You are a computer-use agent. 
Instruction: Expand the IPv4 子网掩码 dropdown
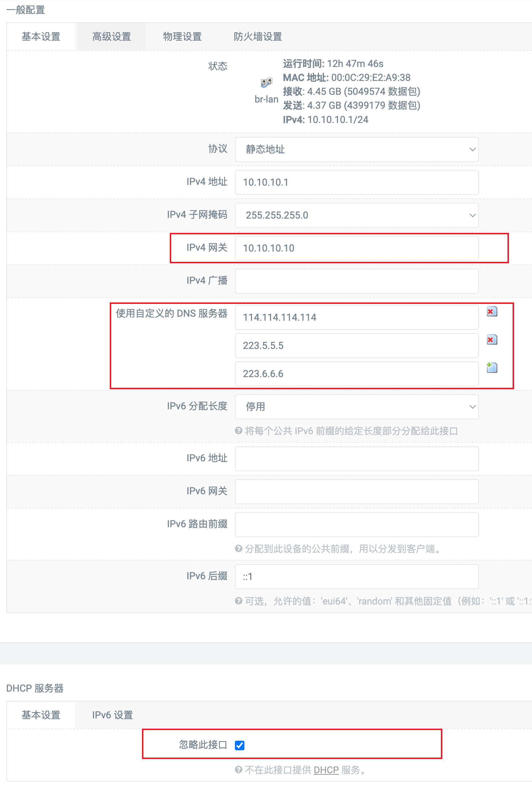356,215
